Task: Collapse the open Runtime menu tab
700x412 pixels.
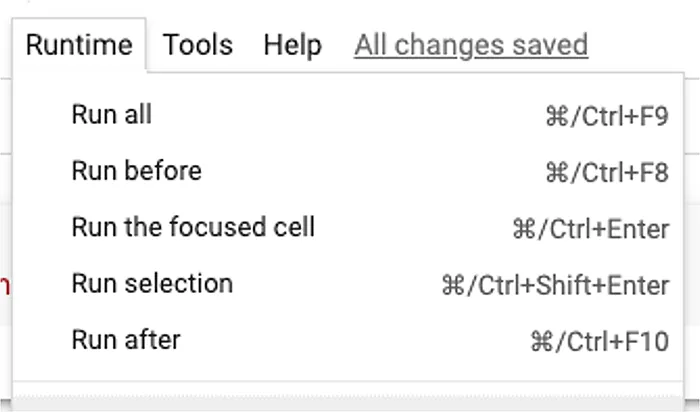Action: [79, 45]
